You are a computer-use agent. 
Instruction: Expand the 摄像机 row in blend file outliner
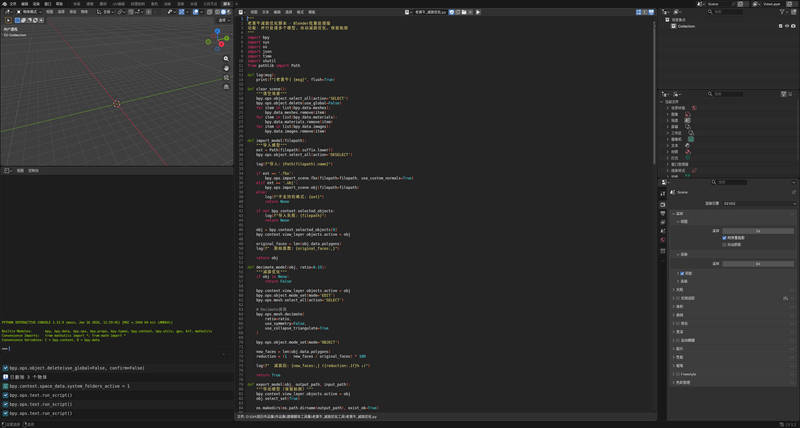[667, 139]
